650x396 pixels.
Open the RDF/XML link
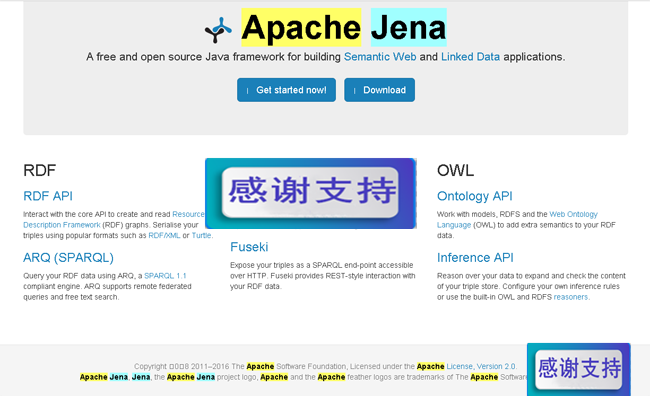click(x=164, y=236)
